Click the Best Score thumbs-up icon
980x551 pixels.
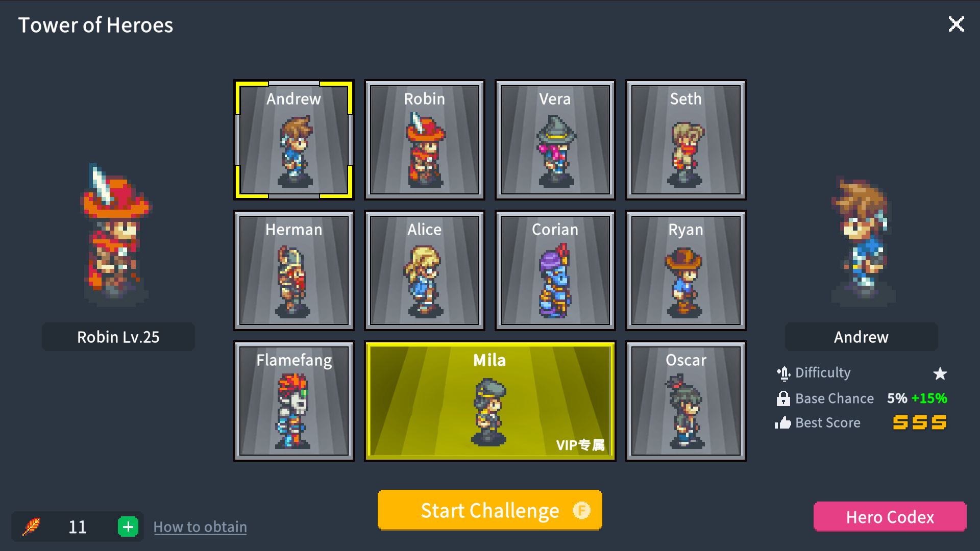pos(783,423)
